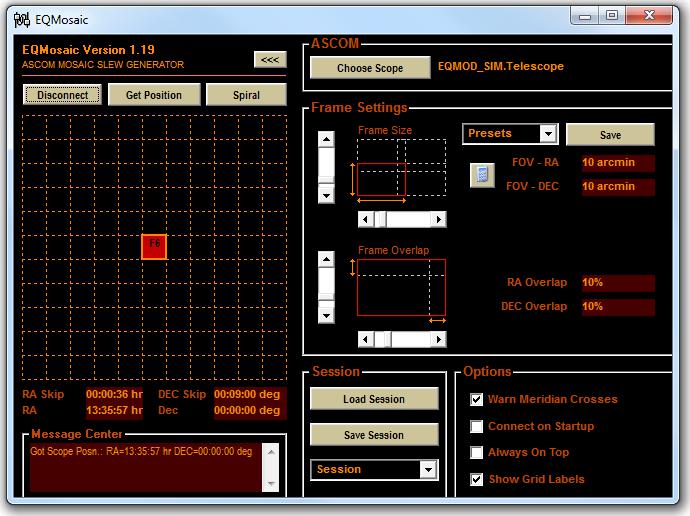Click the Frame Size preview diagram

click(401, 168)
